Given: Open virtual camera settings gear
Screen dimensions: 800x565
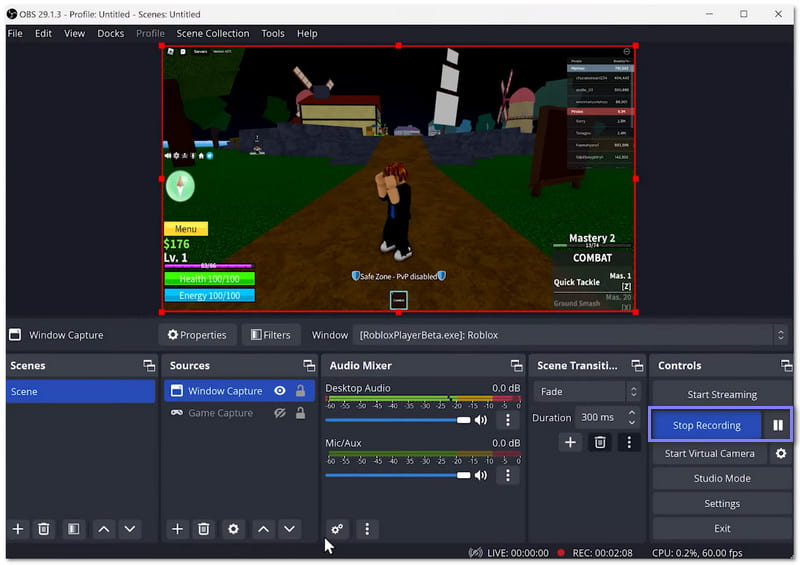Looking at the screenshot, I should click(x=781, y=453).
